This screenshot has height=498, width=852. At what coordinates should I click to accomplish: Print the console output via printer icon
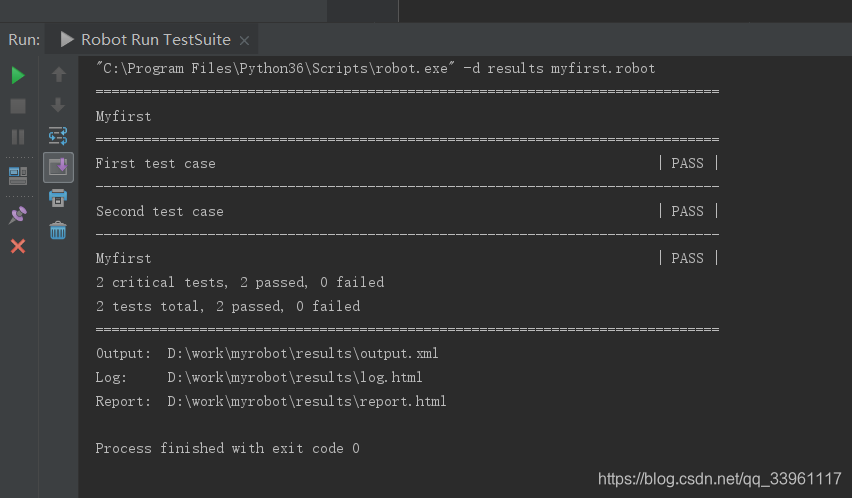click(58, 198)
